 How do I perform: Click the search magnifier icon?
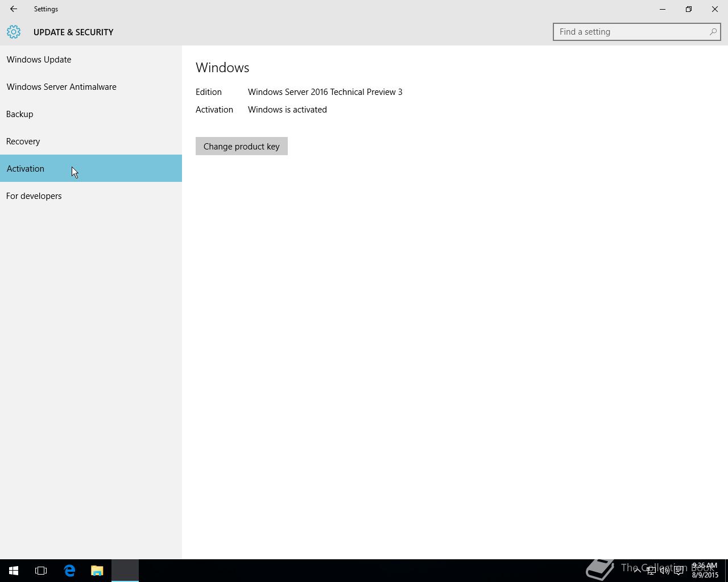713,32
